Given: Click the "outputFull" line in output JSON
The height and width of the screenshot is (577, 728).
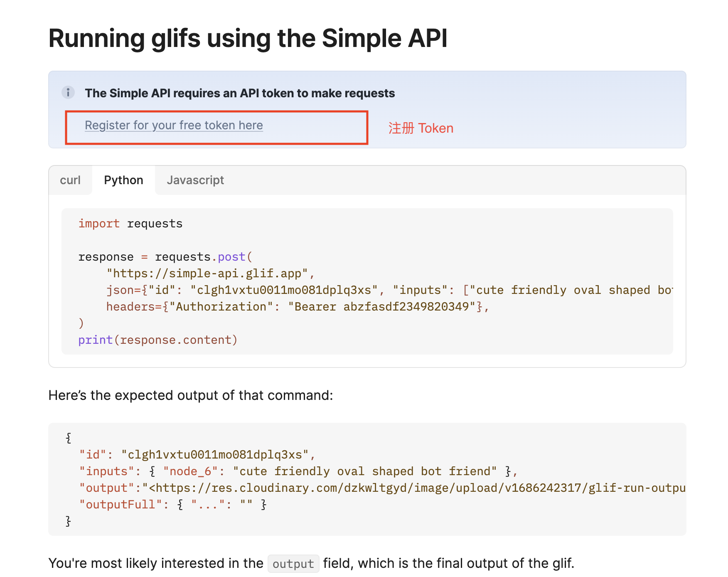Looking at the screenshot, I should pyautogui.click(x=173, y=505).
